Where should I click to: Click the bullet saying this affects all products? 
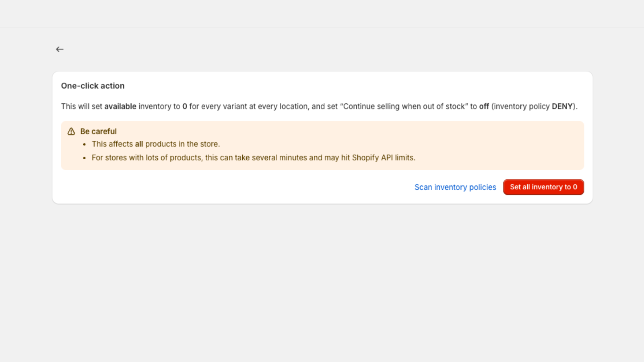pos(156,144)
